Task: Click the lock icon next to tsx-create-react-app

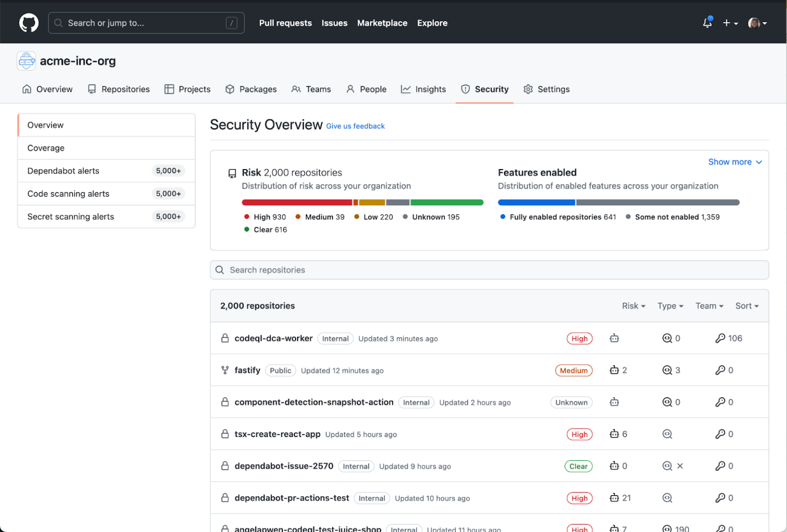Action: tap(225, 434)
